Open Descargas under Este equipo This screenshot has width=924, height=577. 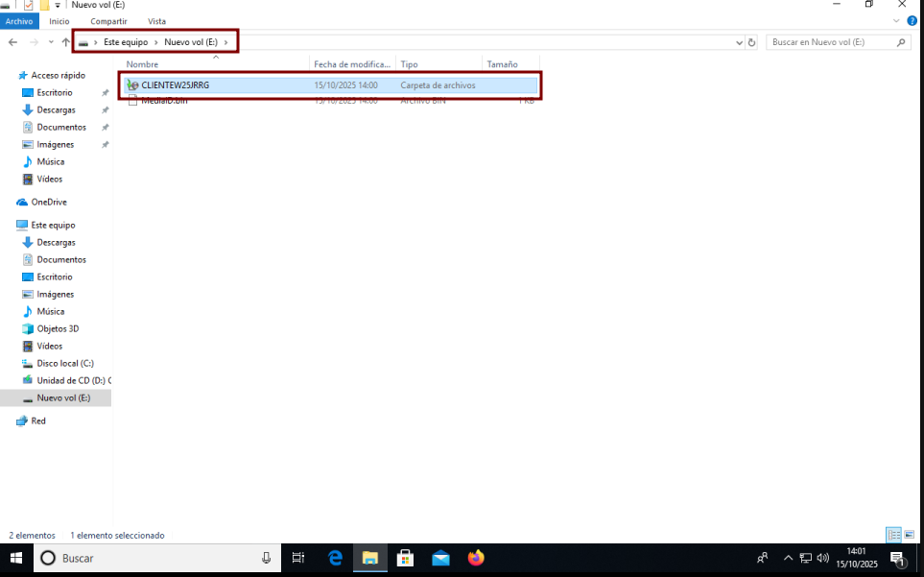[56, 242]
